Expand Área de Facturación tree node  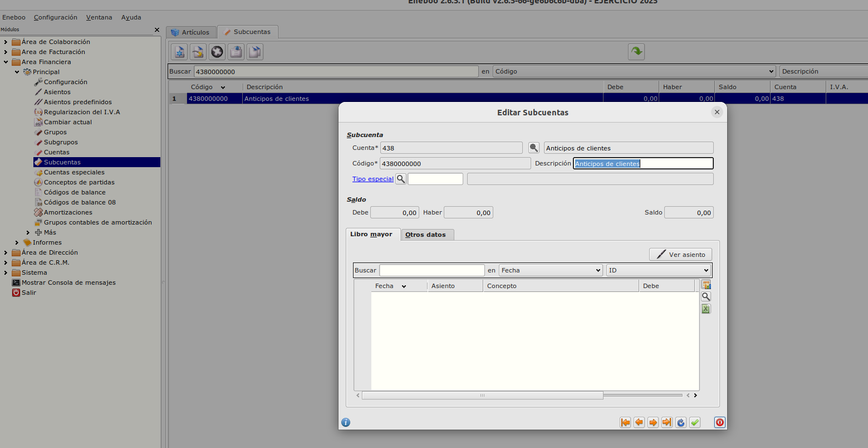(x=6, y=52)
